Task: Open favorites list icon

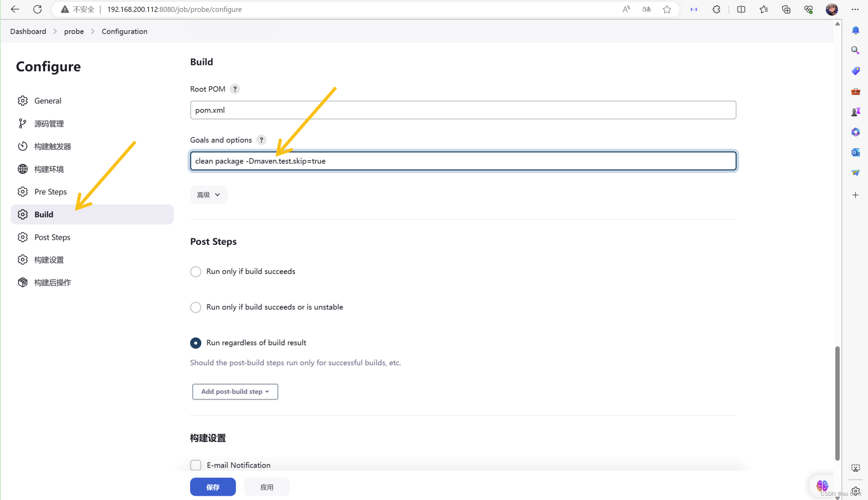Action: [x=764, y=9]
